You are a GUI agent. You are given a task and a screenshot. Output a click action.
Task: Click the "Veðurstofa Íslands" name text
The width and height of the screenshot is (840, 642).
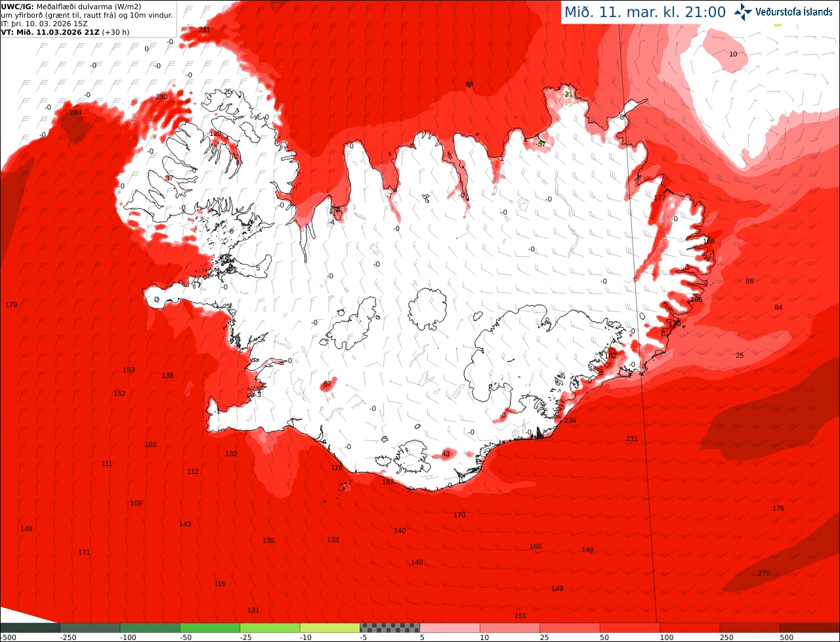(x=794, y=12)
